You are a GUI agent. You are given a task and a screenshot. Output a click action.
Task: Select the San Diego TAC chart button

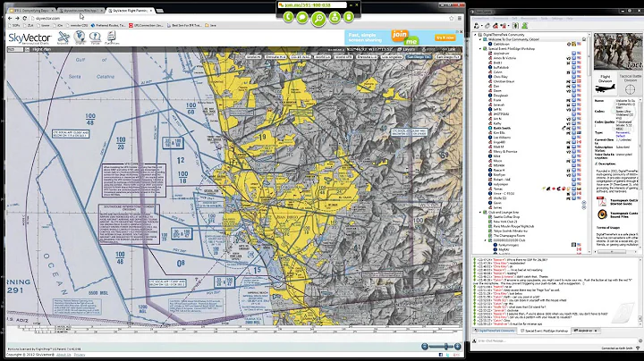[419, 56]
